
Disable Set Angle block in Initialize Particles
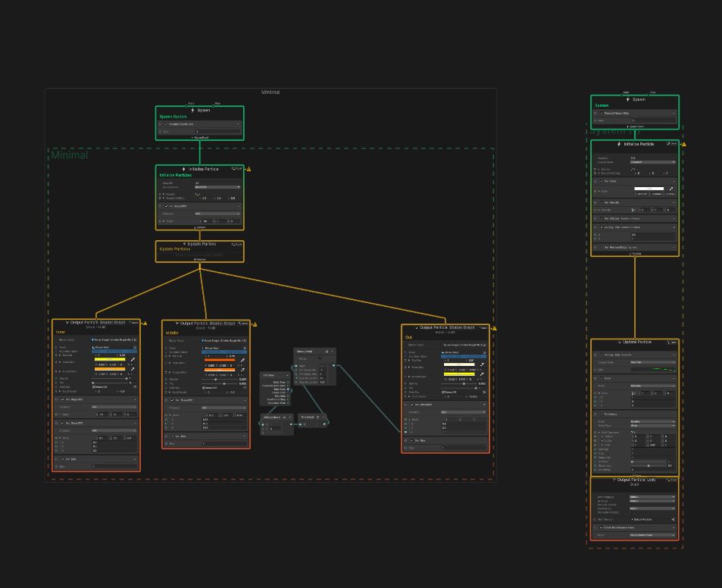166,206
